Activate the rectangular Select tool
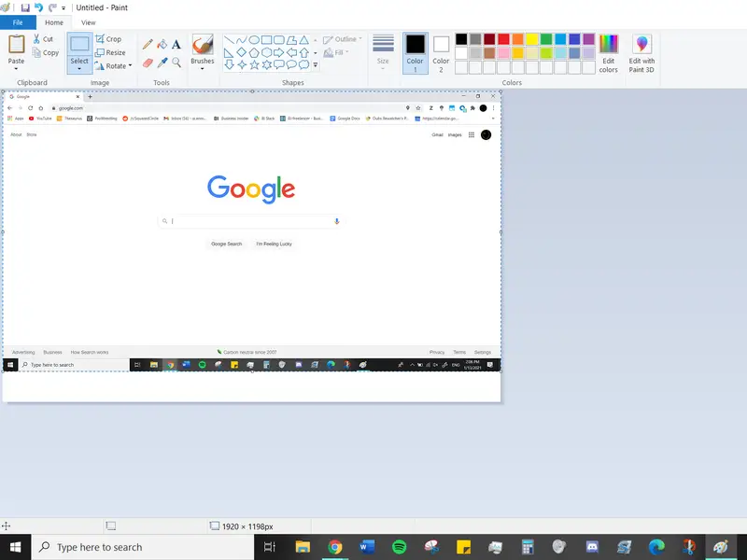Viewport: 747px width, 560px height. [x=79, y=44]
